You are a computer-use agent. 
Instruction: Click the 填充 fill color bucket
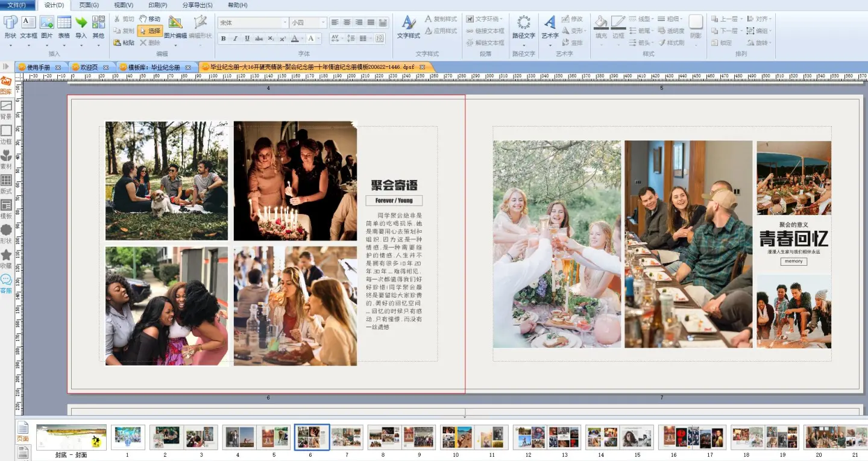coord(601,23)
